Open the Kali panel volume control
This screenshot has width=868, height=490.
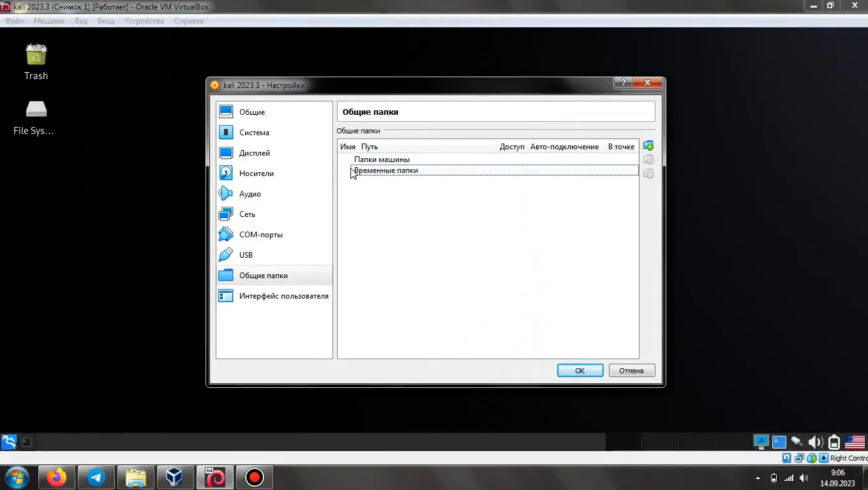(x=815, y=442)
